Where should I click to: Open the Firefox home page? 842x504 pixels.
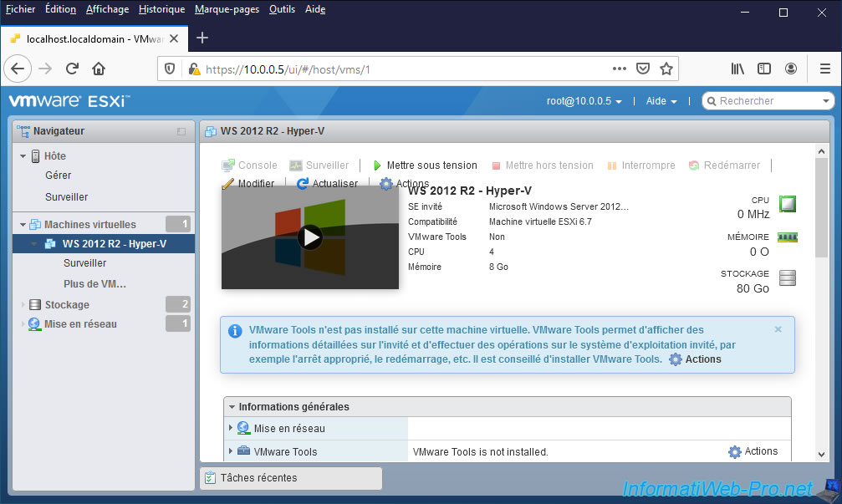[x=99, y=69]
